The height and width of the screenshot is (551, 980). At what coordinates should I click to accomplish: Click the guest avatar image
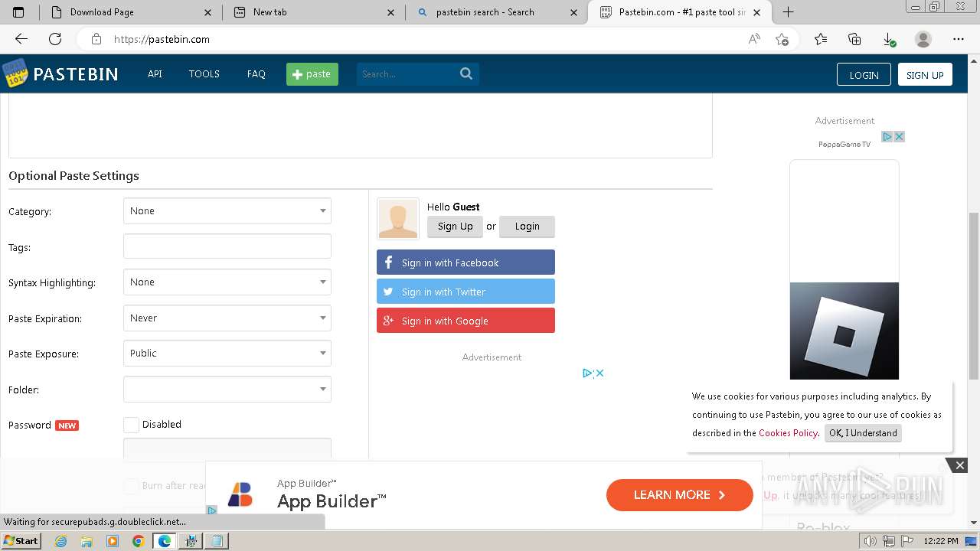tap(398, 219)
